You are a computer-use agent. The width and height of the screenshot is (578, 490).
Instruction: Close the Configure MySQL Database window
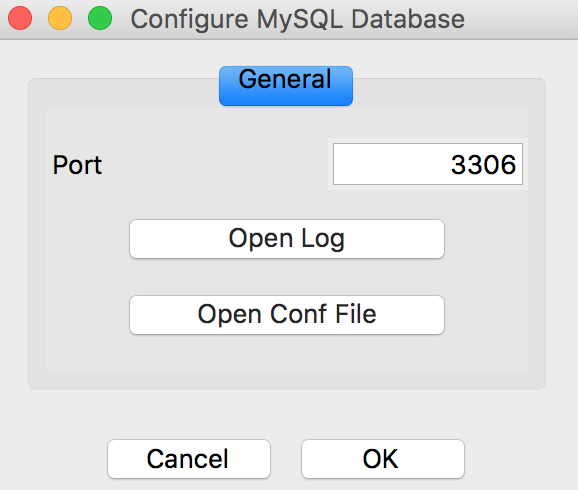pyautogui.click(x=20, y=18)
